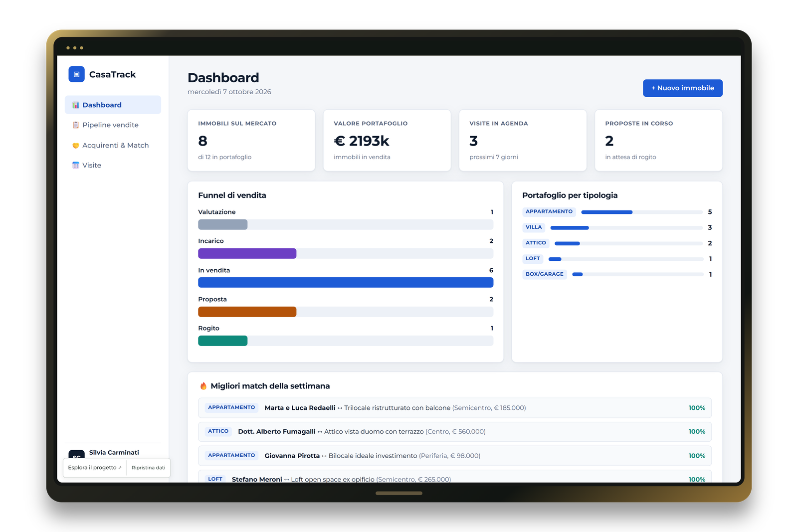This screenshot has width=798, height=532.
Task: Click the ATTICO tag in Portafoglio per tipologia
Action: point(536,243)
